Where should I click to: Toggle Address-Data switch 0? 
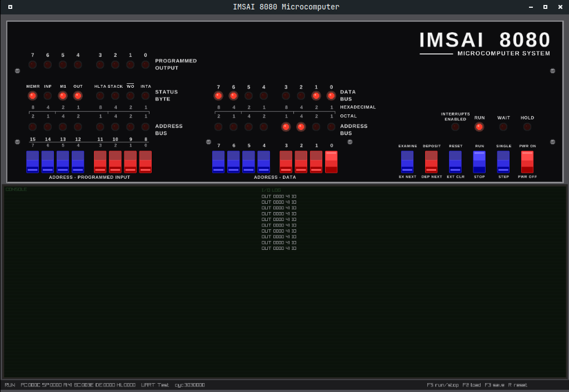pos(331,162)
